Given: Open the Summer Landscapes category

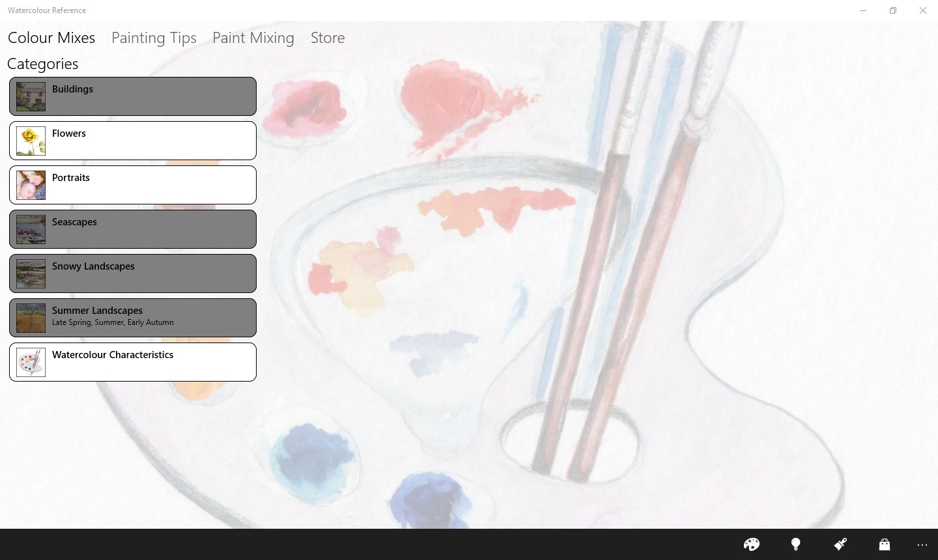Looking at the screenshot, I should (133, 318).
